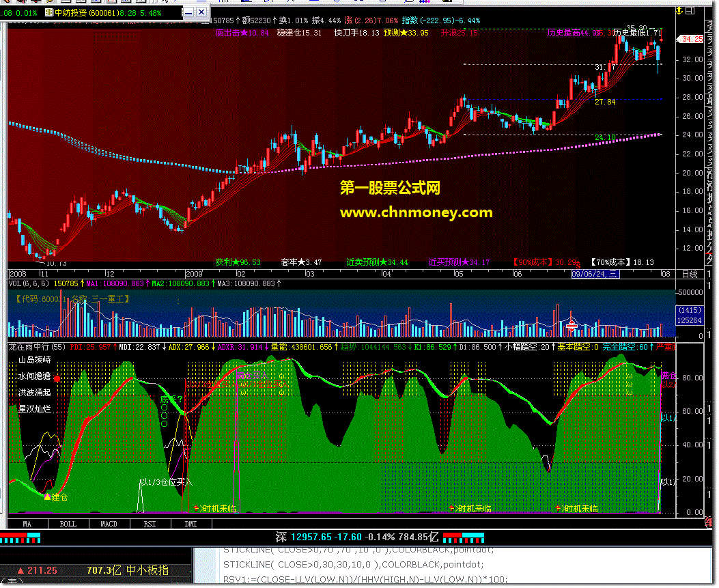Click the VOL(6,6,6) indicator name

coord(29,284)
